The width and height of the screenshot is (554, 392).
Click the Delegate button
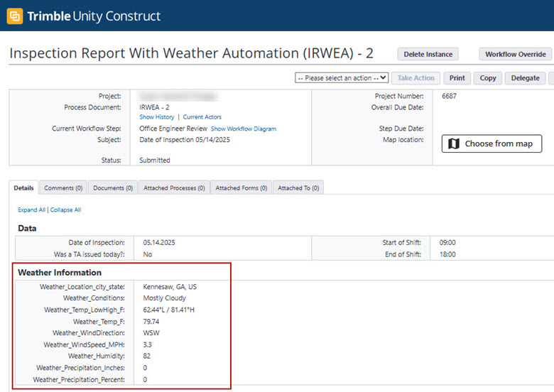coord(525,77)
